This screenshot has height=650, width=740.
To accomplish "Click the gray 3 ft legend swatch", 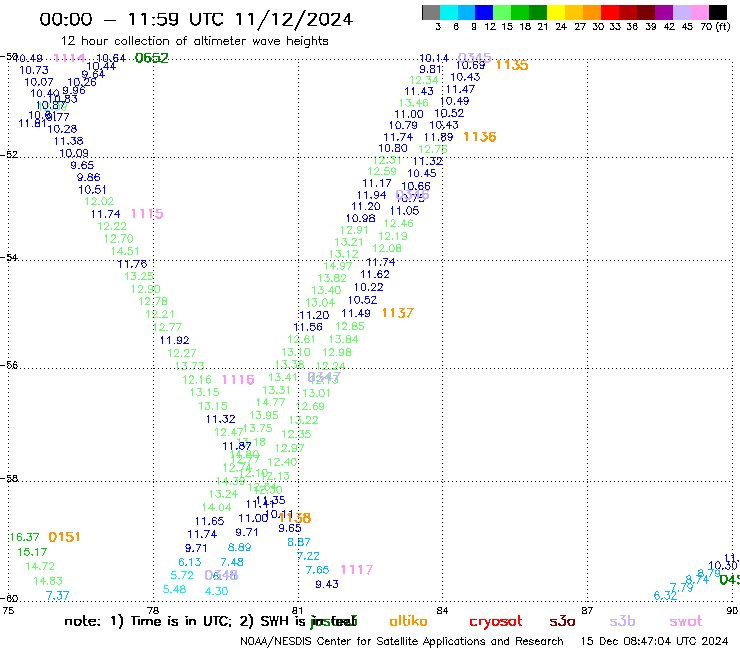I will (431, 12).
